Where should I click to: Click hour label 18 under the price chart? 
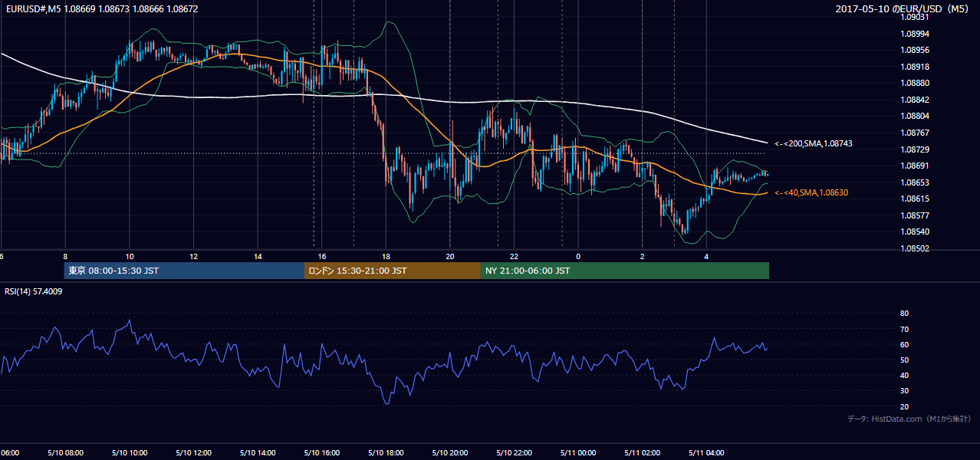tap(386, 256)
